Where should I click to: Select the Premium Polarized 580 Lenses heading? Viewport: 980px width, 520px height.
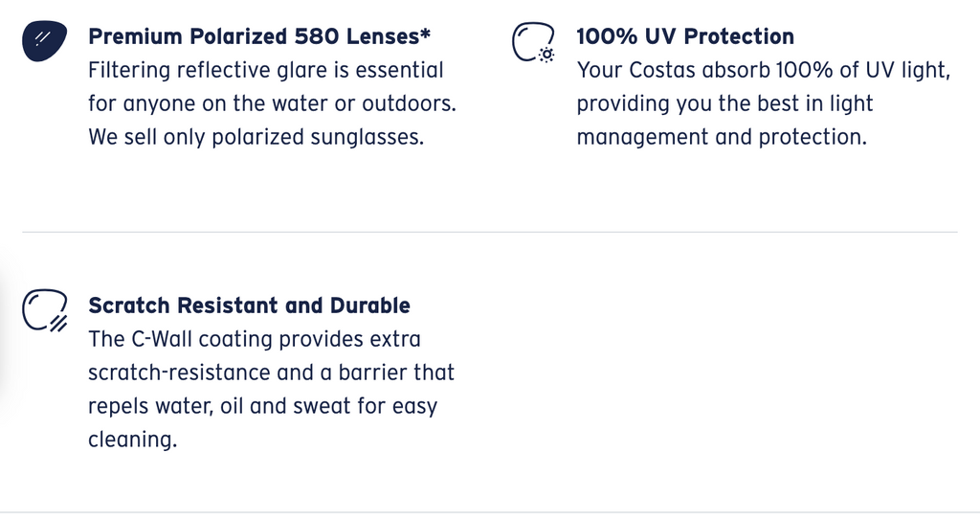259,36
